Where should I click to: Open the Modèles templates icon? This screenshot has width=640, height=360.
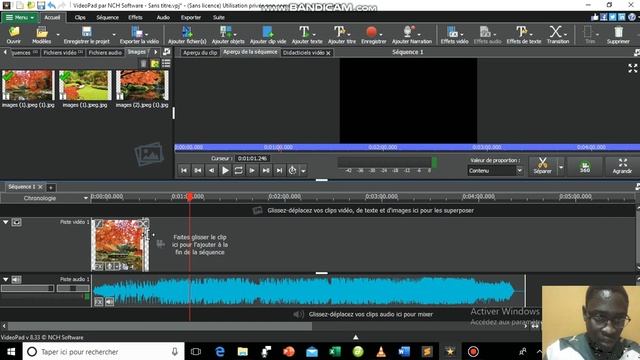[41, 35]
